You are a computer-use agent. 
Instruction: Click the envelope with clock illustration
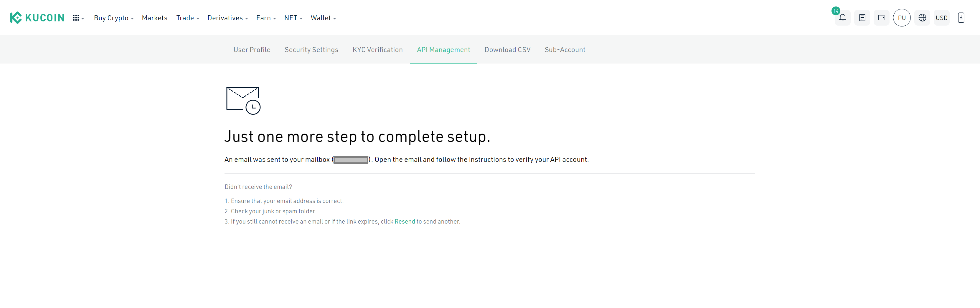click(243, 101)
